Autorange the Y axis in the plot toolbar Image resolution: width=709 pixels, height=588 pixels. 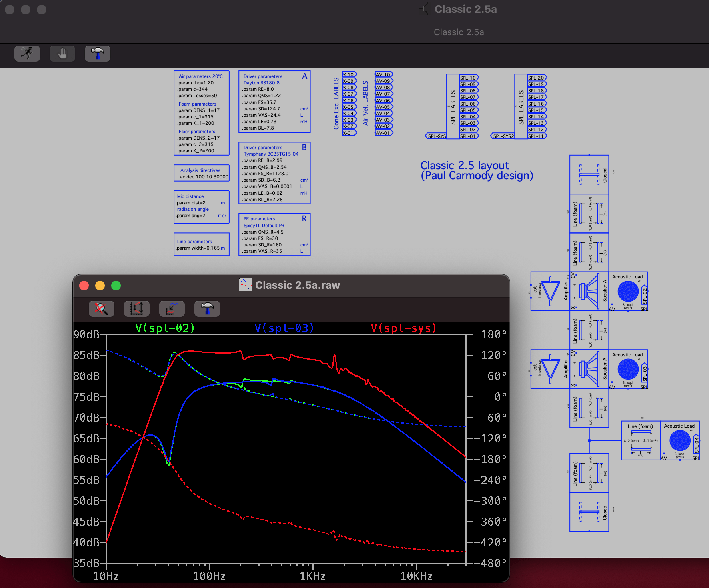tap(137, 309)
